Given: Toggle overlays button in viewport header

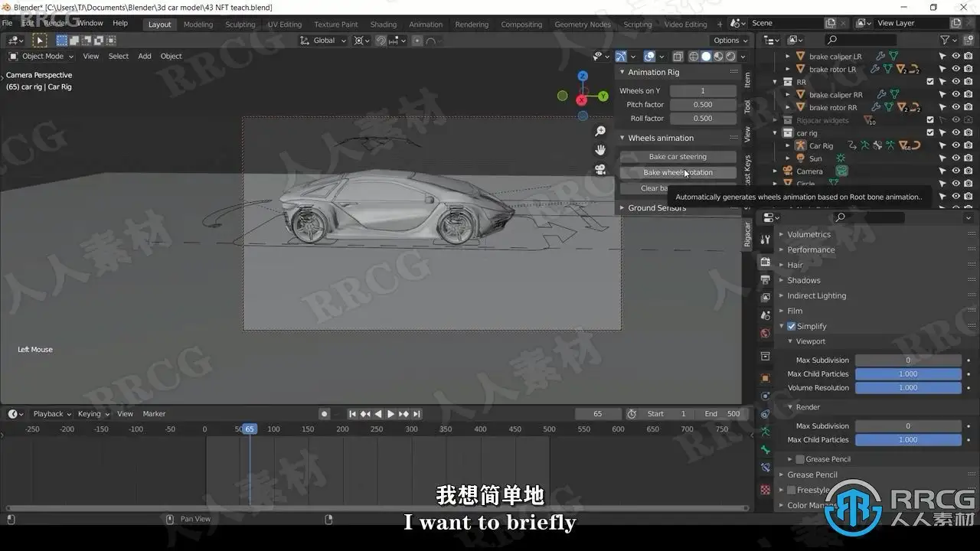Looking at the screenshot, I should 649,57.
